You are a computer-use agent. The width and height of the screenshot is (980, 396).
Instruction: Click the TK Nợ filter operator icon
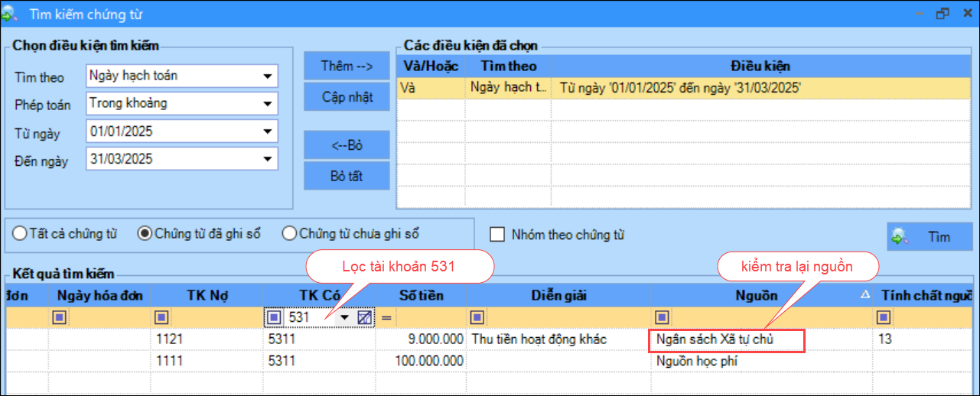tap(161, 317)
